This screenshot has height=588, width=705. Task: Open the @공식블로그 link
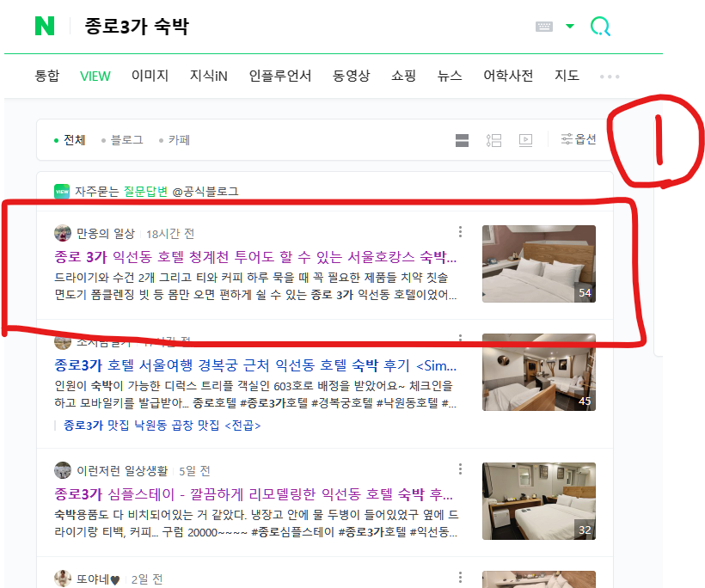click(205, 192)
